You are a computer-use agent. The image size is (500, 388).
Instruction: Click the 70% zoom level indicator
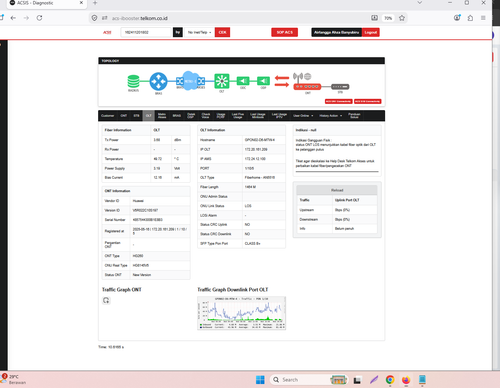388,18
